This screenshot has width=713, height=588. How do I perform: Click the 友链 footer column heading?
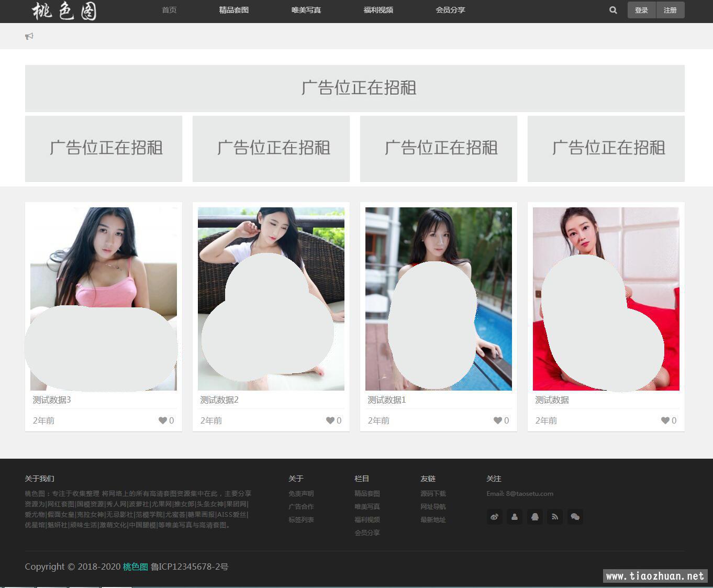pyautogui.click(x=428, y=479)
